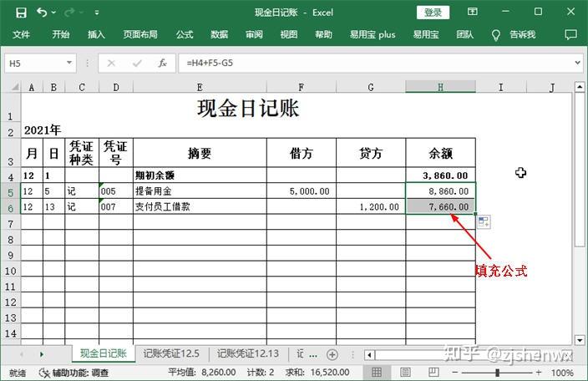588x381 pixels.
Task: Switch to Normal view in status bar
Action: (x=378, y=373)
